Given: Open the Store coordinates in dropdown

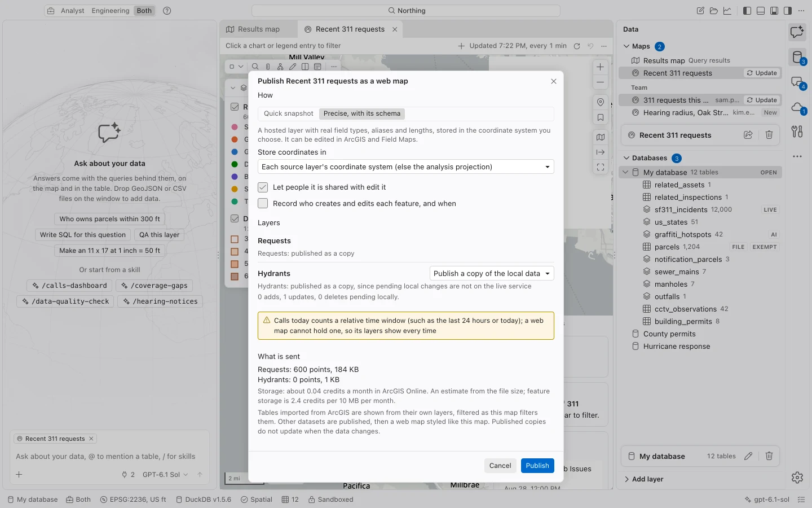Looking at the screenshot, I should [x=406, y=167].
